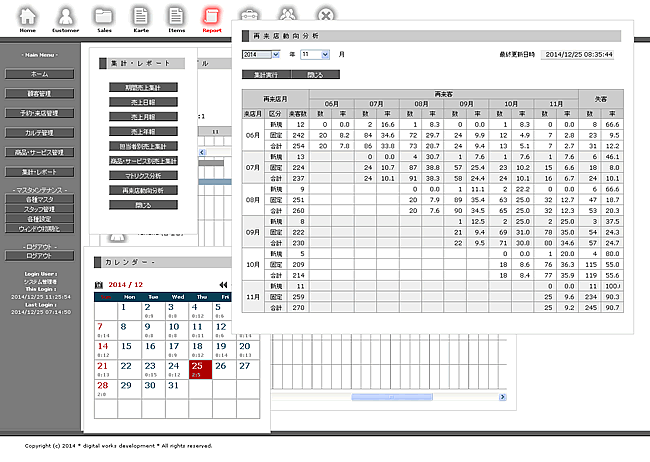Click 集計・レポート in the sidebar
650x462 pixels.
[40, 172]
